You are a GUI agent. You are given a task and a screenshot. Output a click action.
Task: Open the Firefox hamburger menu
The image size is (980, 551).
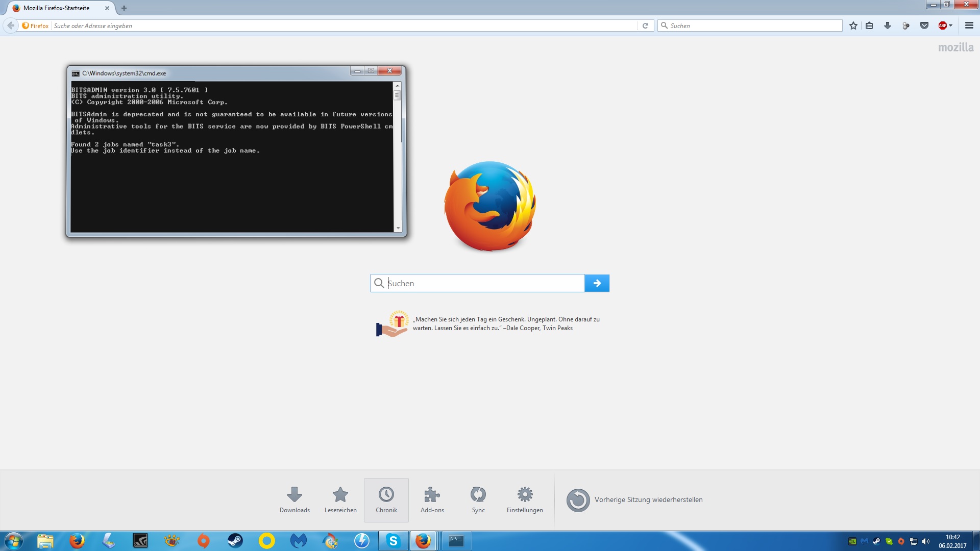[x=969, y=26]
